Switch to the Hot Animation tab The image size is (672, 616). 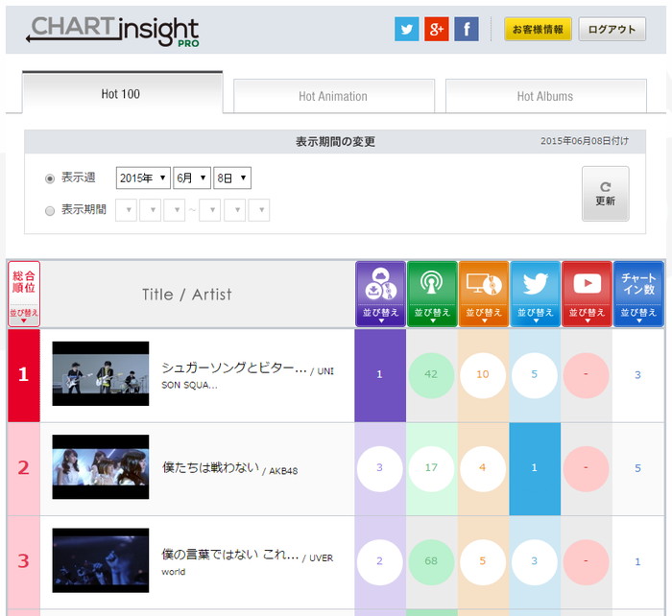(x=333, y=96)
